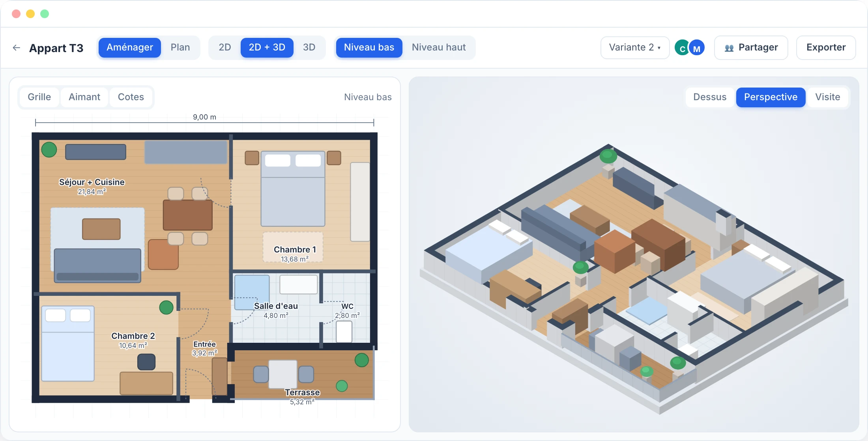This screenshot has width=868, height=441.
Task: Select the bed in Chambre 2
Action: [68, 344]
